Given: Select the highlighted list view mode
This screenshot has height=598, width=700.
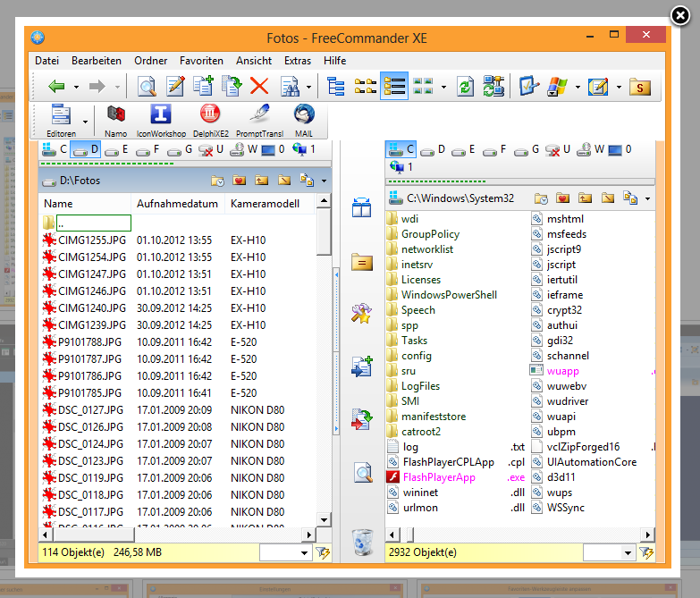Looking at the screenshot, I should point(394,86).
